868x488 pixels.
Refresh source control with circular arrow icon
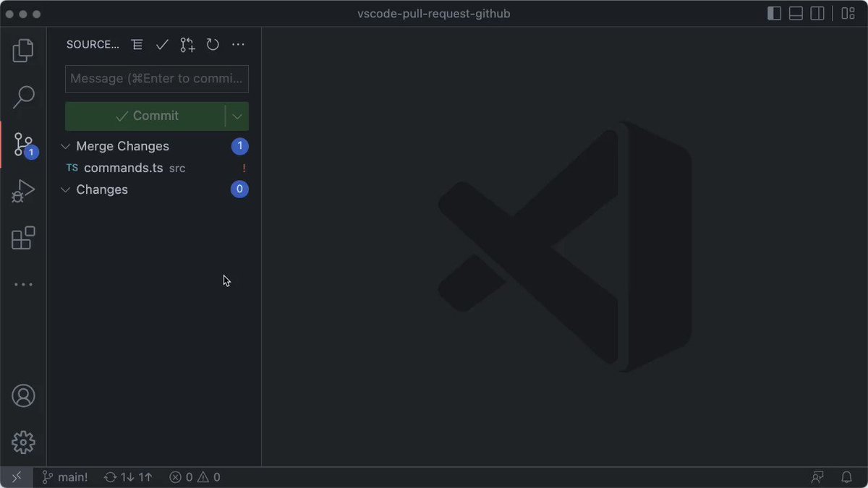pyautogui.click(x=213, y=45)
